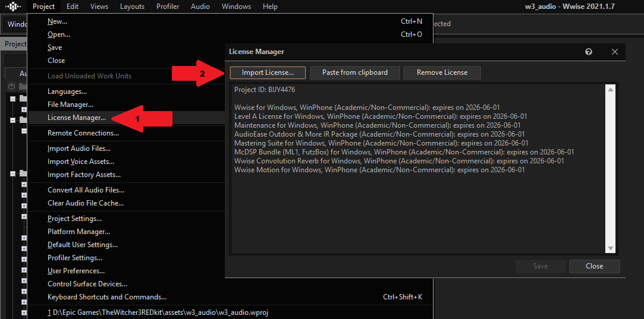Click the Import License... button
This screenshot has height=319, width=644.
pos(268,72)
